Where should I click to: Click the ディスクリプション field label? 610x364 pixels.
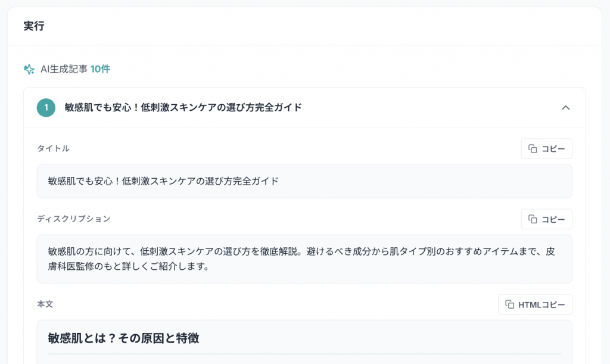click(x=73, y=219)
